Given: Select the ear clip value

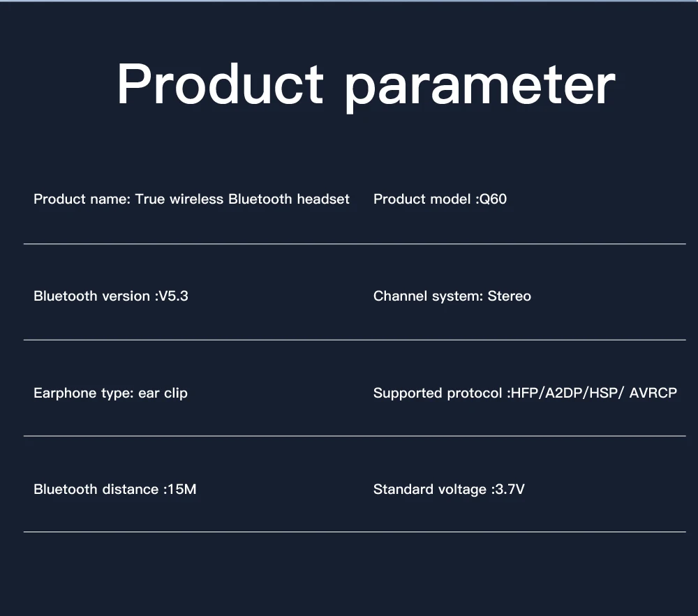Looking at the screenshot, I should click(163, 393).
